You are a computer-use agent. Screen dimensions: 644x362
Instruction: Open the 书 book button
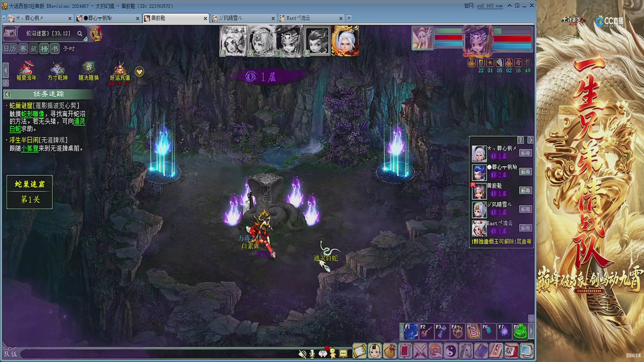55,49
